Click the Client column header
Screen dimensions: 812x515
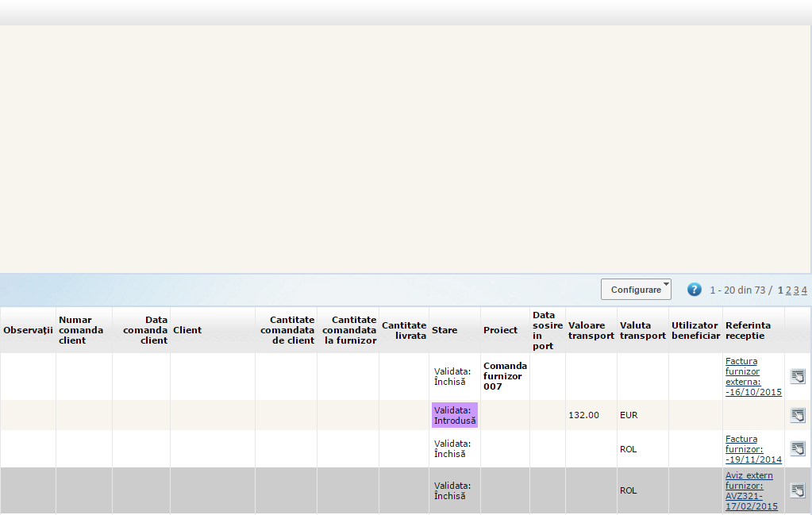187,330
